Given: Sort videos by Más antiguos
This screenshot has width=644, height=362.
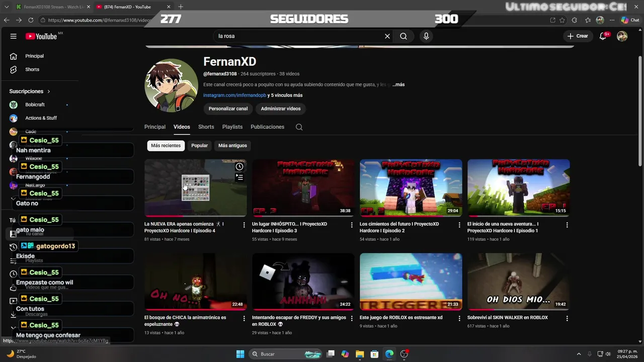Looking at the screenshot, I should [x=233, y=146].
